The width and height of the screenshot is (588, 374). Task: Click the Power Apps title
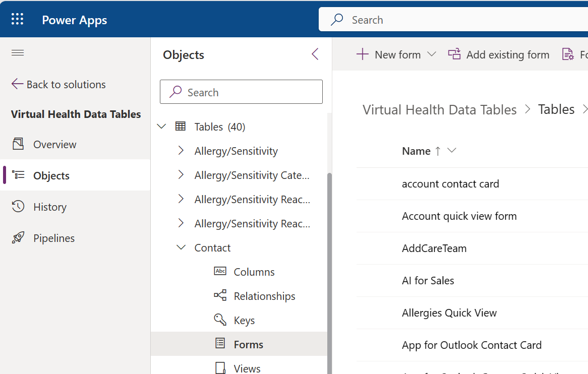point(74,20)
